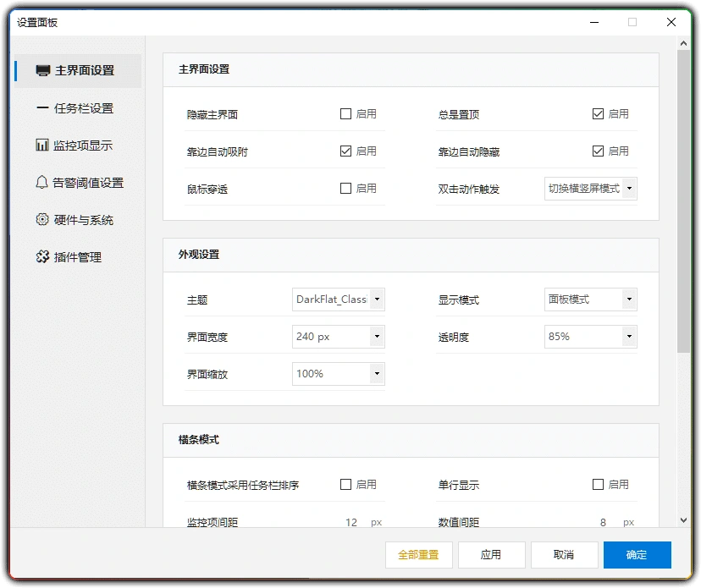
Task: Enable 单行显示 checkbox
Action: (598, 484)
